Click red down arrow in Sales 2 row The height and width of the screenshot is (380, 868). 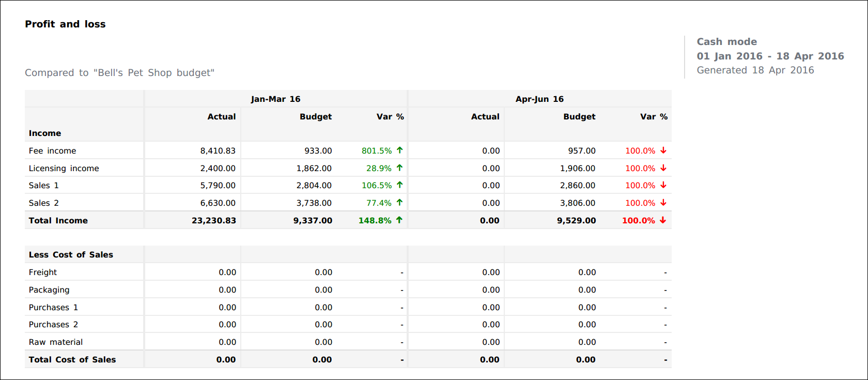click(663, 203)
